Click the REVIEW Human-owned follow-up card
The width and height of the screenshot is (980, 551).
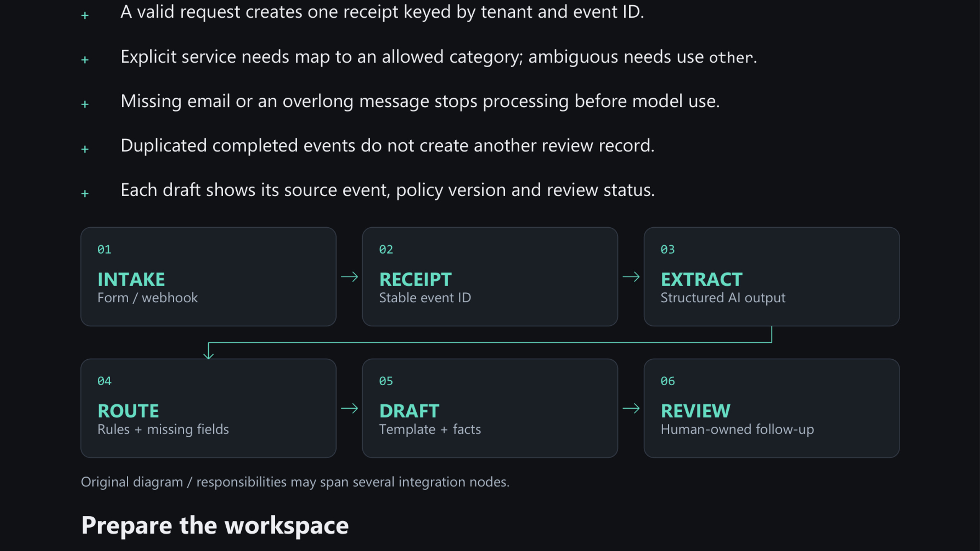click(x=771, y=408)
